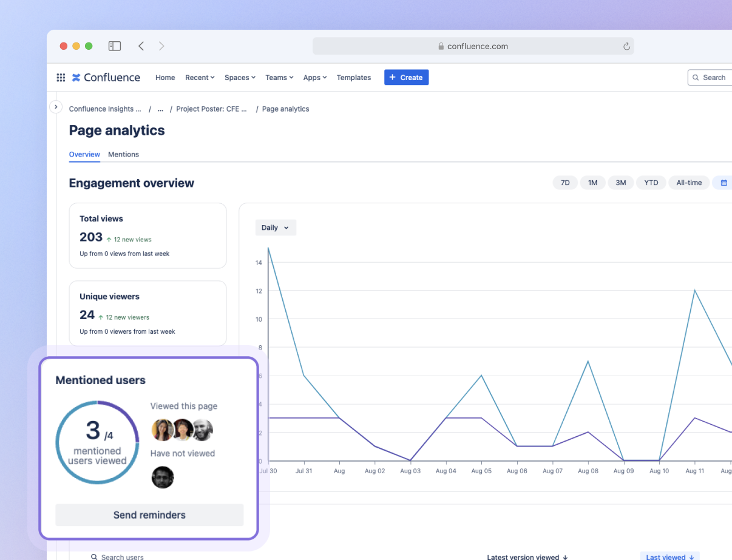Click the mentioned users progress ring
Image resolution: width=732 pixels, height=560 pixels.
97,442
